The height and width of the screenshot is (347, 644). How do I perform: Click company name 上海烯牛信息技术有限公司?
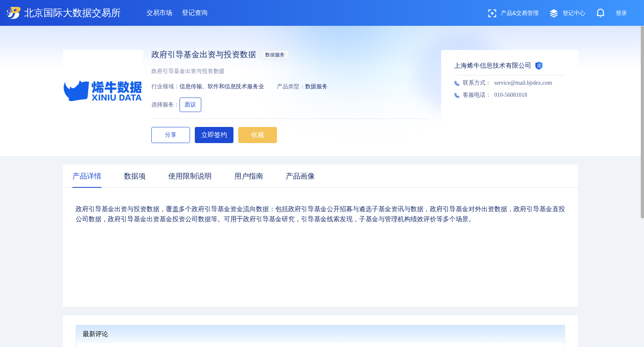coord(492,66)
